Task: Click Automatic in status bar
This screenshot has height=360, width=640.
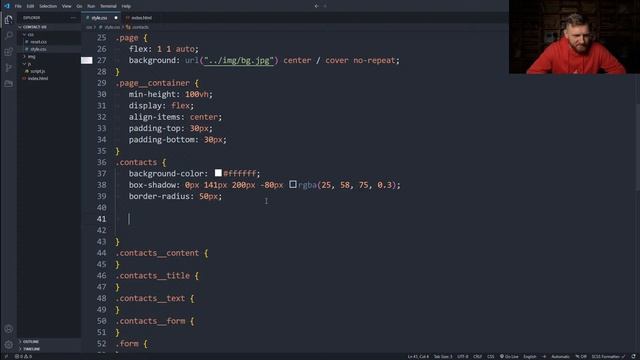Action: pyautogui.click(x=560, y=356)
